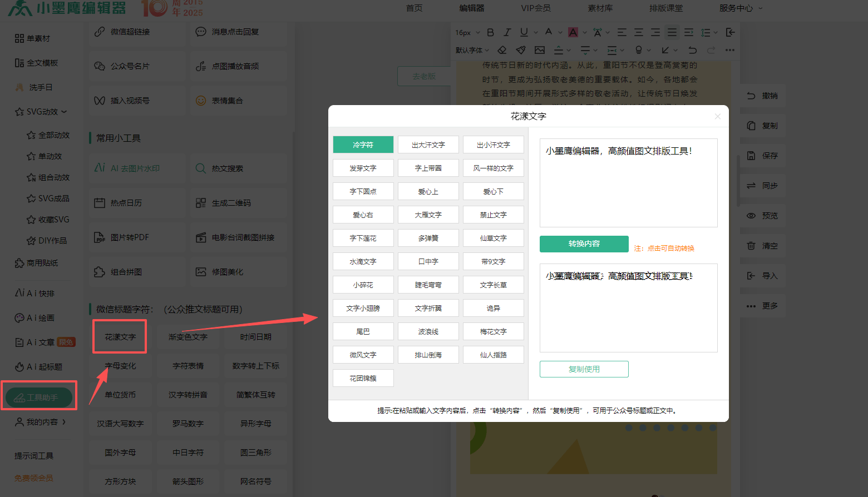The width and height of the screenshot is (868, 497).
Task: Open the VIP会员 top menu item
Action: (x=535, y=8)
